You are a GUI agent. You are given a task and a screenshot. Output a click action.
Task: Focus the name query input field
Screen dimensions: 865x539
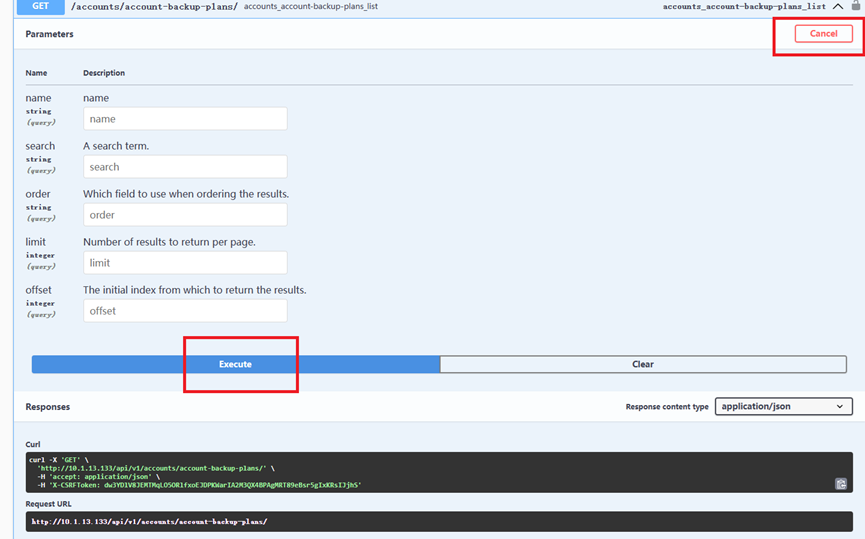[185, 119]
